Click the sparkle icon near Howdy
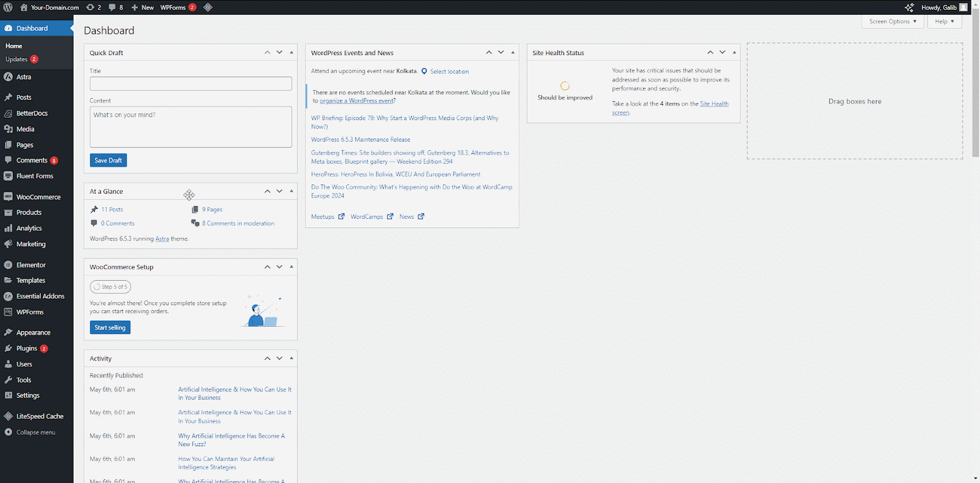The image size is (980, 483). point(909,7)
